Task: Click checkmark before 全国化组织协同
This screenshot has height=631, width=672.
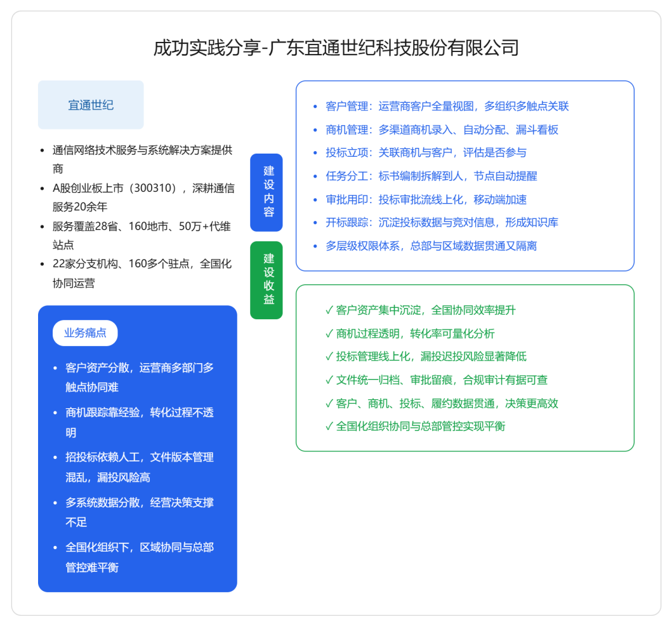Action: (329, 426)
